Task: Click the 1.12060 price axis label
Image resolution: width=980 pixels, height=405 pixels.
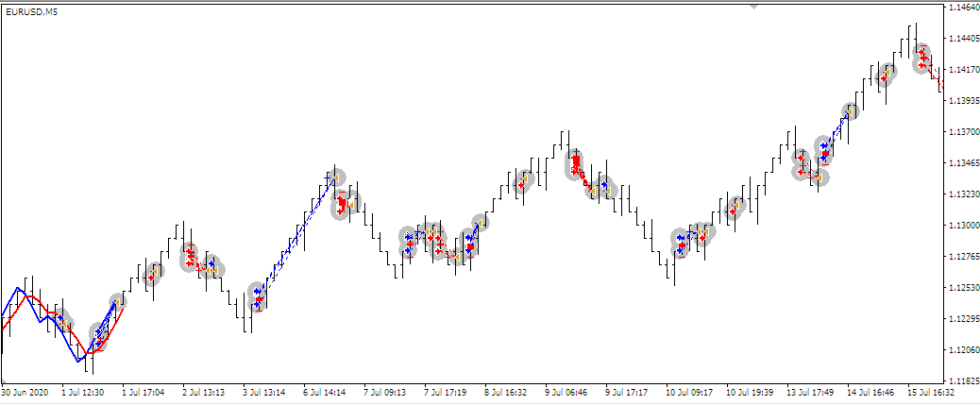Action: coord(961,350)
